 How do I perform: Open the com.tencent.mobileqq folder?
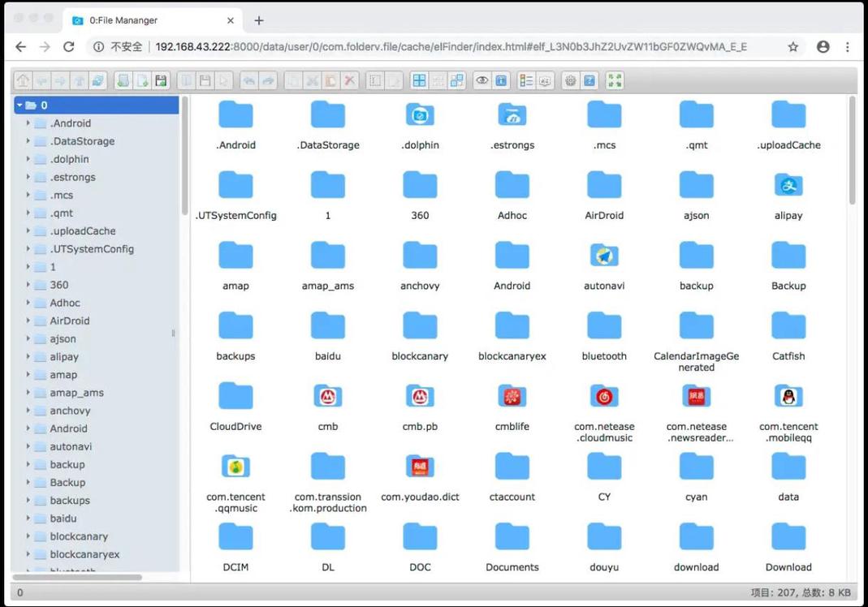[788, 397]
